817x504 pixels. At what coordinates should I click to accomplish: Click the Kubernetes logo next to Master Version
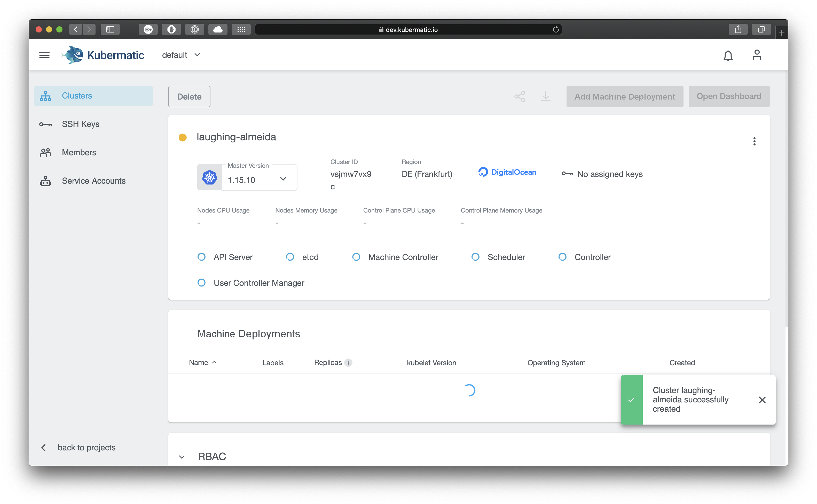tap(209, 177)
